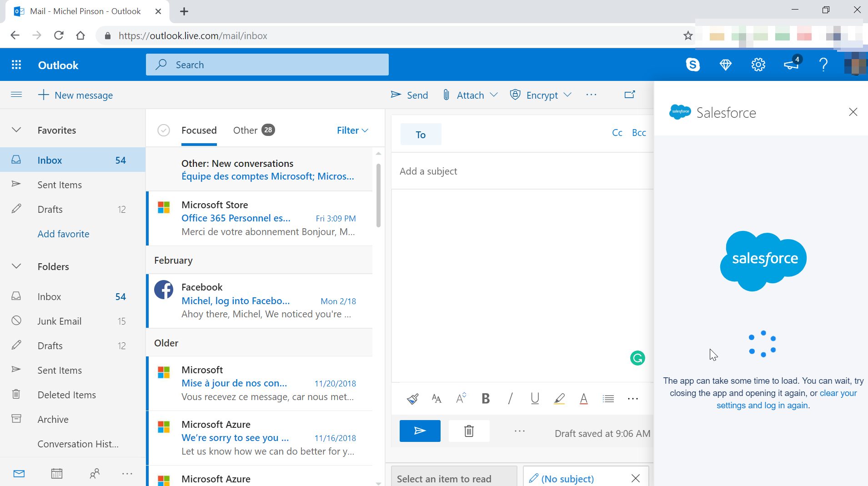The image size is (868, 486).
Task: Open Sent Items under Favorites
Action: [73, 185]
